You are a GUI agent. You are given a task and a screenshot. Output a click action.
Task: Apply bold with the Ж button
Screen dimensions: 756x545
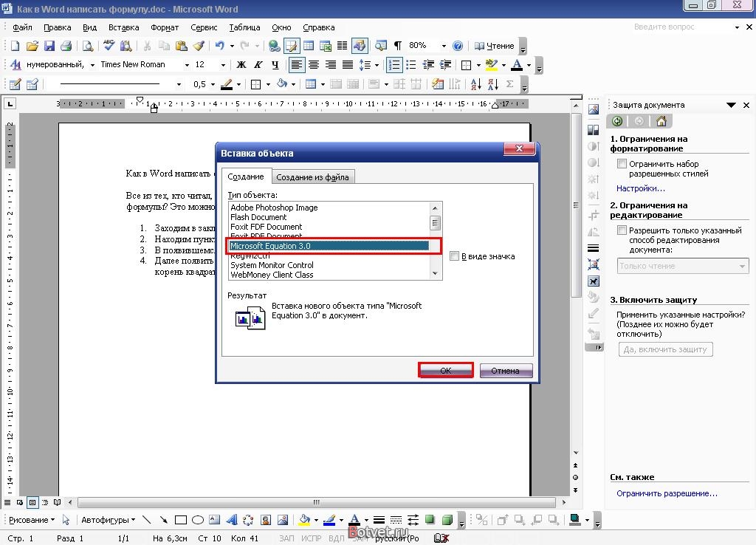(x=241, y=65)
